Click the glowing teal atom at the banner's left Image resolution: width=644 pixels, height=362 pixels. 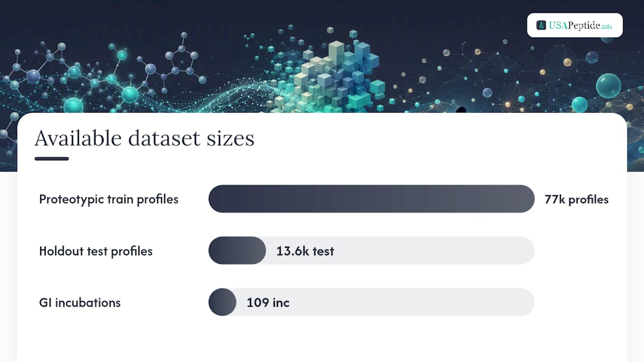pos(74,106)
